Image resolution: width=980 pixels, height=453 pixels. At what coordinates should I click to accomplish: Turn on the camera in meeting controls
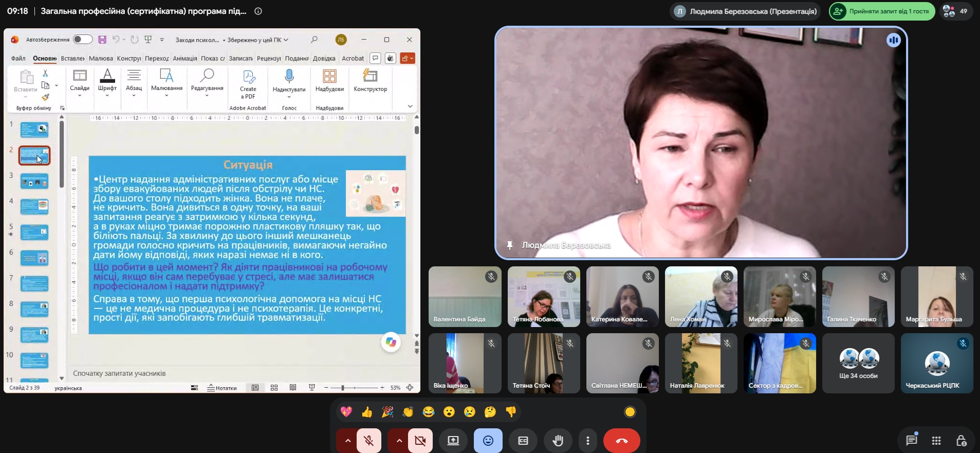[420, 441]
